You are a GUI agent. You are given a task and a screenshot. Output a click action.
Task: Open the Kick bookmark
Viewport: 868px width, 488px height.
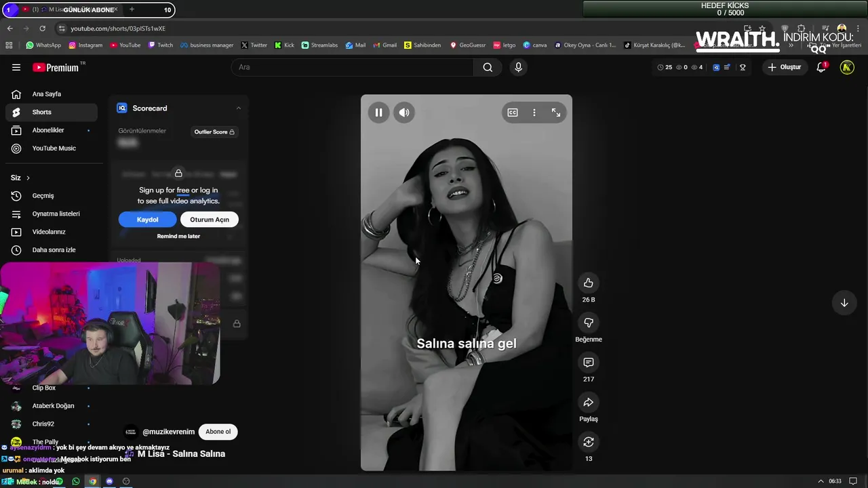tap(285, 45)
